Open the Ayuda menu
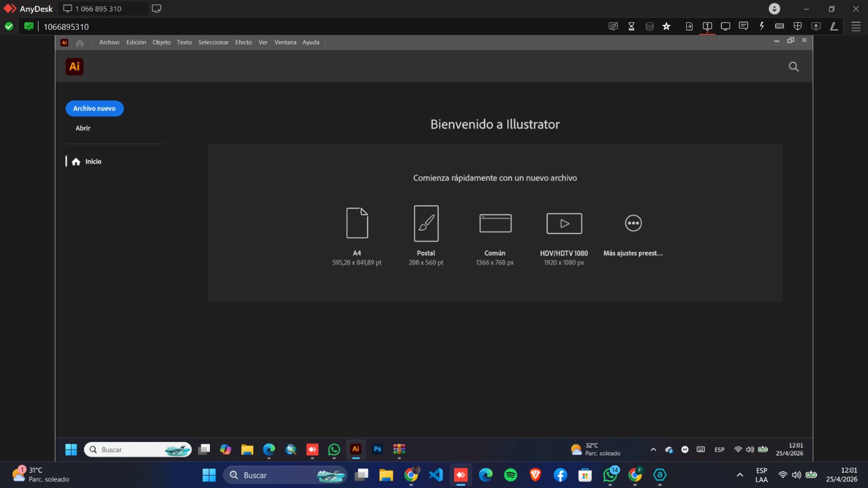 (311, 42)
